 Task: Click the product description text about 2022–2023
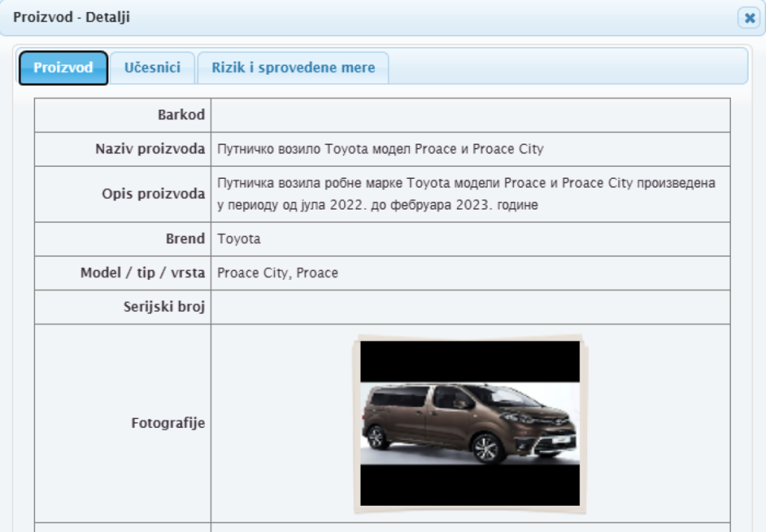pos(466,194)
